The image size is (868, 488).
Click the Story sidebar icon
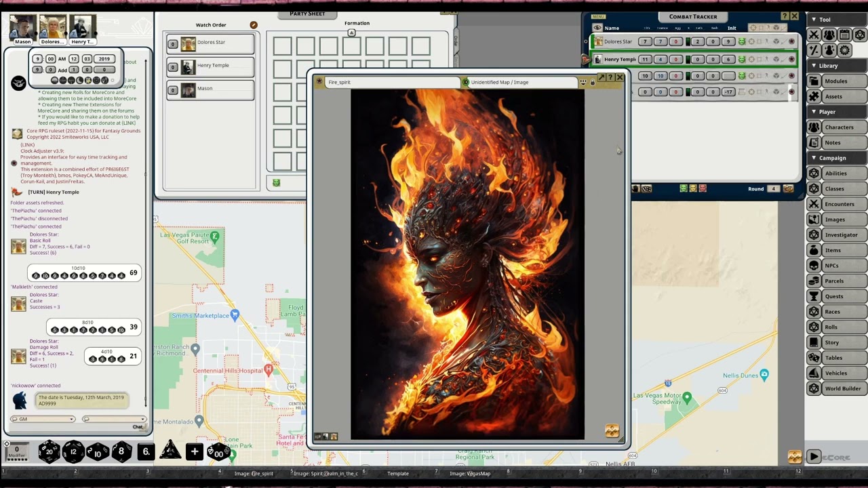[x=814, y=342]
